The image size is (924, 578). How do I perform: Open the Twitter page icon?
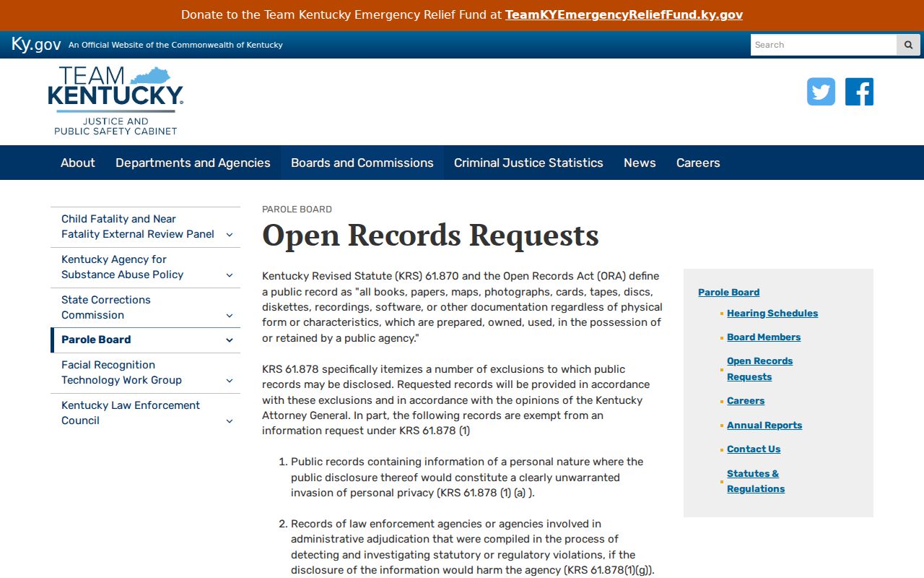(x=821, y=92)
